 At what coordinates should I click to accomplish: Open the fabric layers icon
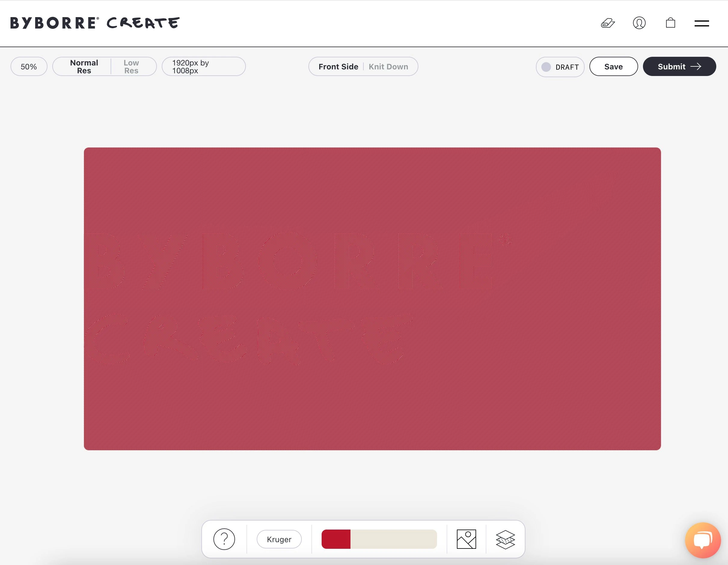(505, 539)
